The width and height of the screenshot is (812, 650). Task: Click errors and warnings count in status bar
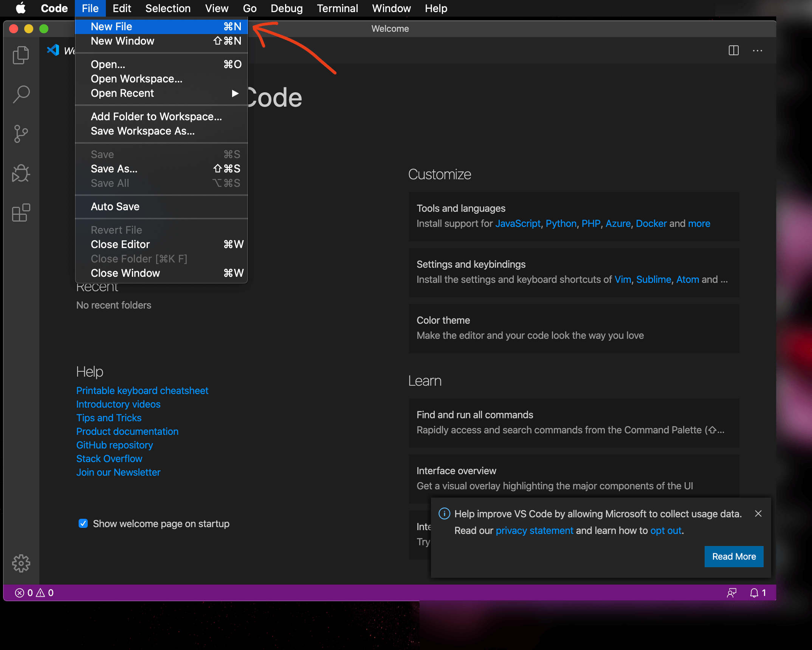pos(34,593)
